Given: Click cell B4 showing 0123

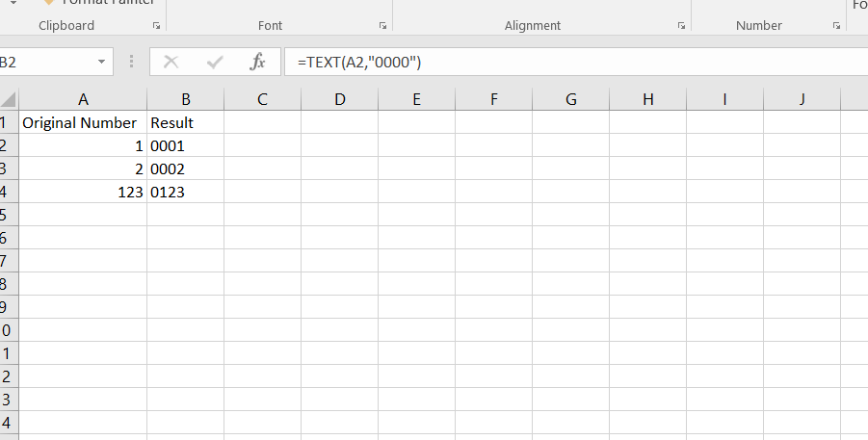Looking at the screenshot, I should click(185, 193).
